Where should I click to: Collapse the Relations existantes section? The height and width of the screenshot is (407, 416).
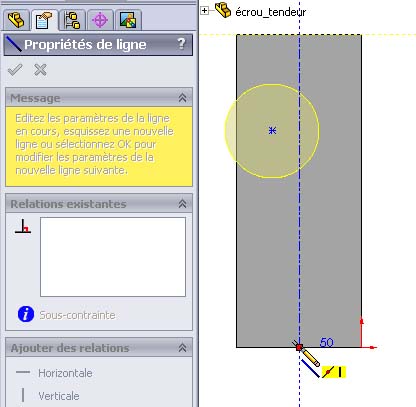coord(182,204)
